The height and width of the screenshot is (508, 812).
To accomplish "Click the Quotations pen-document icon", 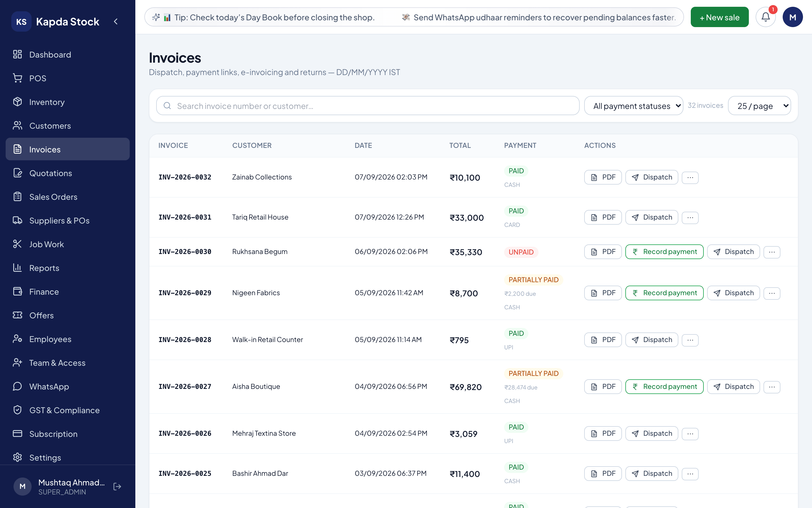I will coord(17,173).
